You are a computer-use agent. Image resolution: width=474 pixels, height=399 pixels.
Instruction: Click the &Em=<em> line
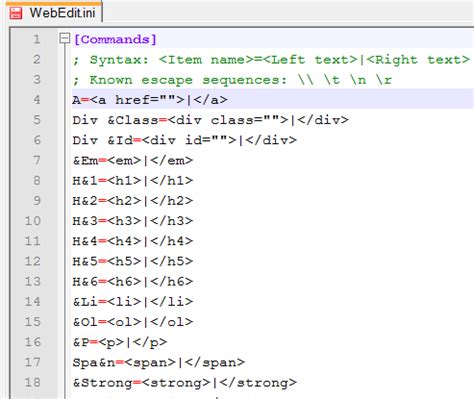[x=133, y=160]
